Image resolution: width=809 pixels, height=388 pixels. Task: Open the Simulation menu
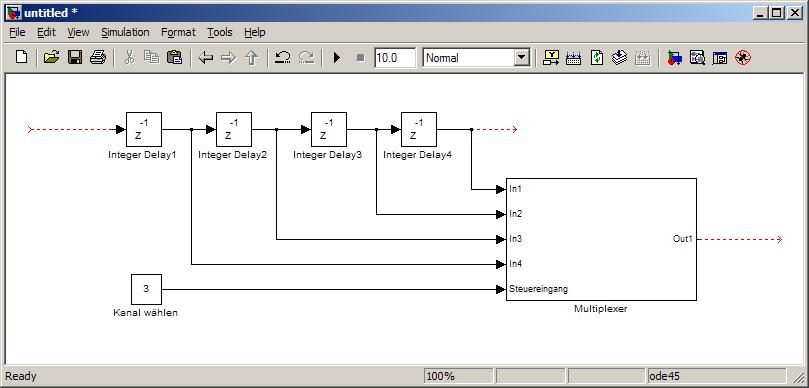point(125,32)
